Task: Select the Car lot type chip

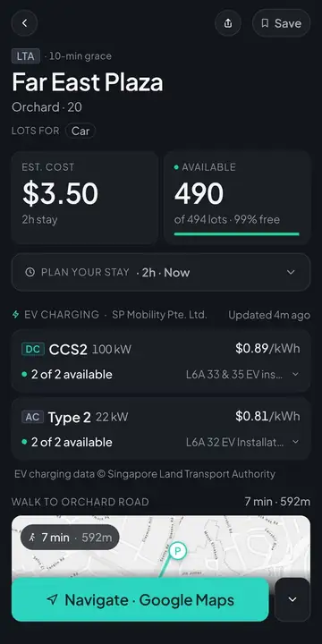Action: point(80,131)
